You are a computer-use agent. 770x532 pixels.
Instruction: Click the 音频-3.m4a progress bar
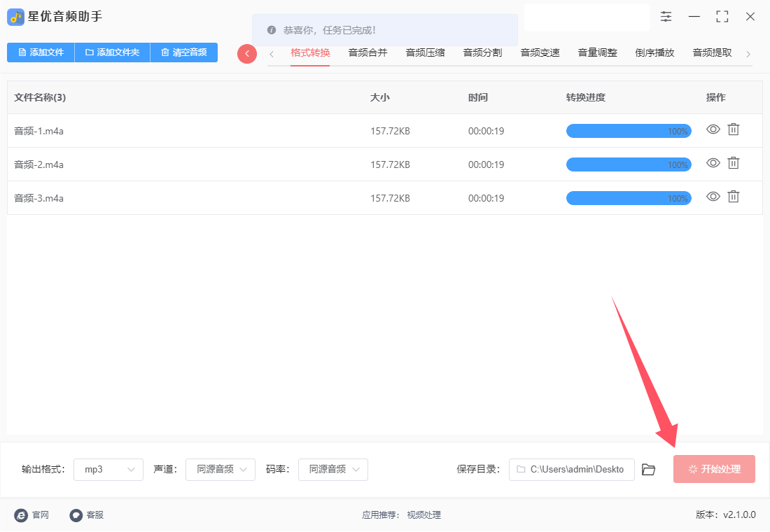(x=629, y=199)
